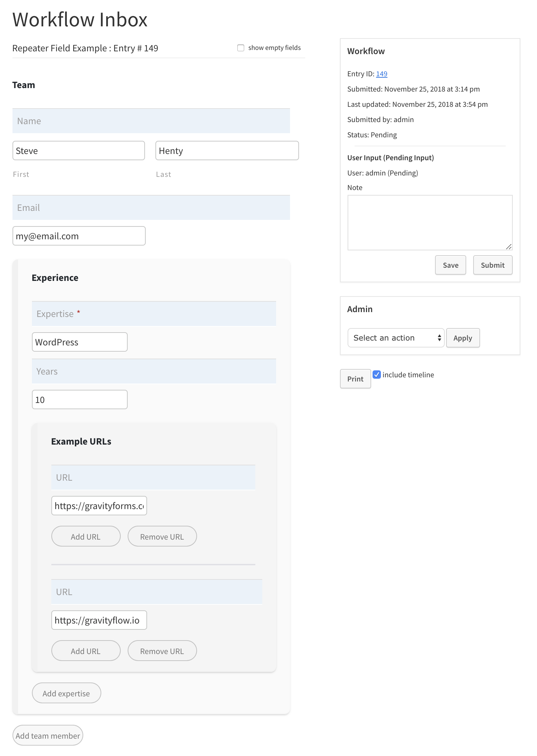
Task: Add a new team member
Action: coord(48,735)
